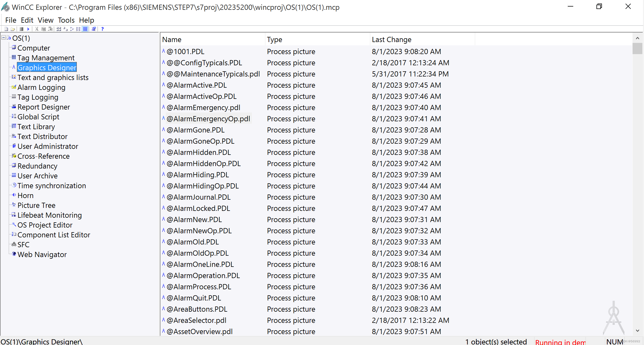Collapse the OS(1) project tree node
This screenshot has width=644, height=345.
point(3,38)
